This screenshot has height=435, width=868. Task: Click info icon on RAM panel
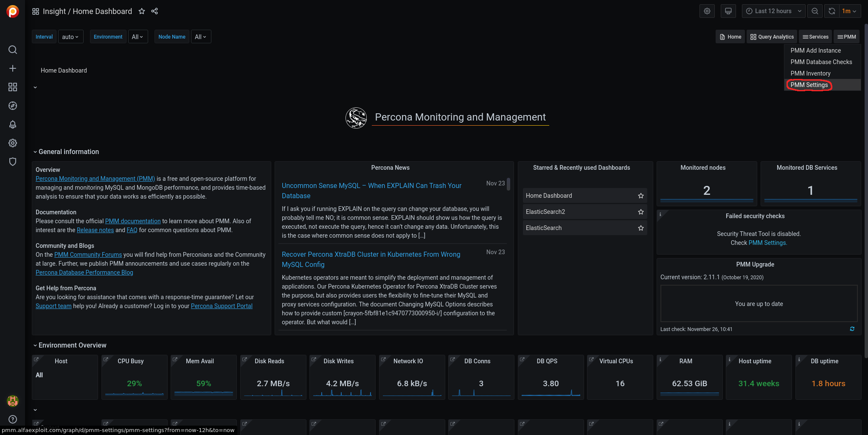660,359
